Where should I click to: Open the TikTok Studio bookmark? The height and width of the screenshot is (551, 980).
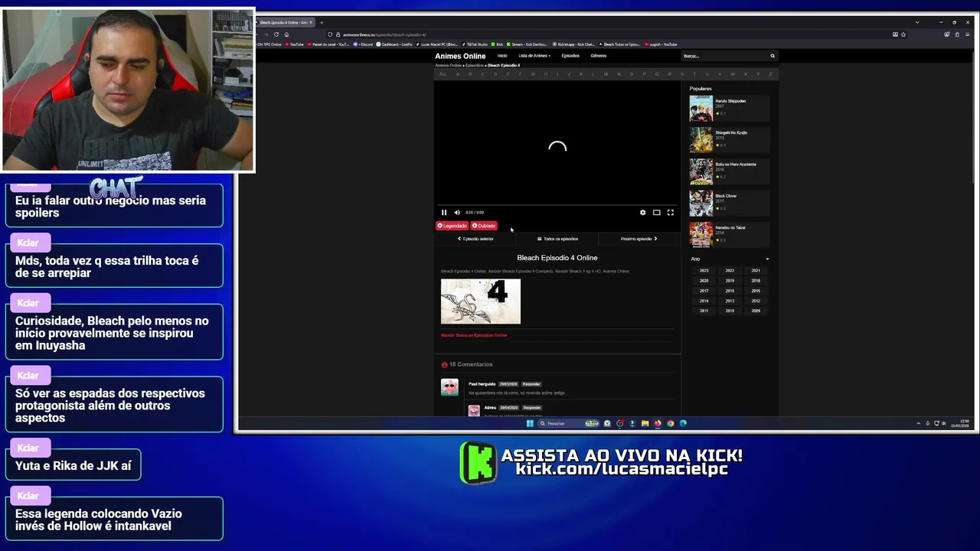(475, 44)
